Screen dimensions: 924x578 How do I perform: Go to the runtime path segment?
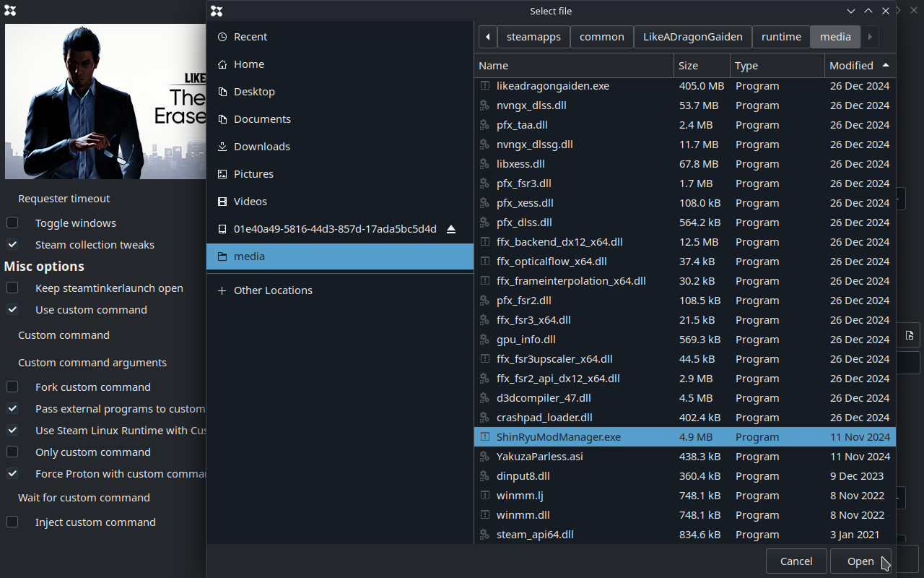[x=781, y=37]
